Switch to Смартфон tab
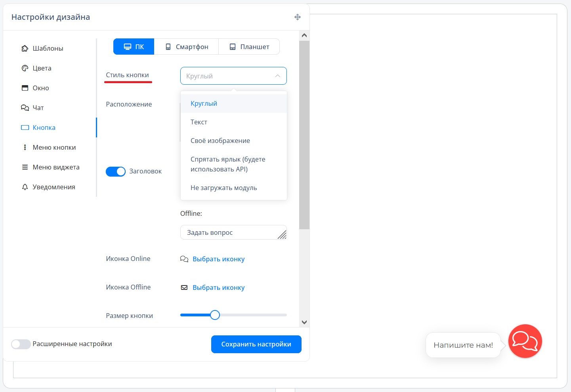The width and height of the screenshot is (571, 392). tap(187, 47)
